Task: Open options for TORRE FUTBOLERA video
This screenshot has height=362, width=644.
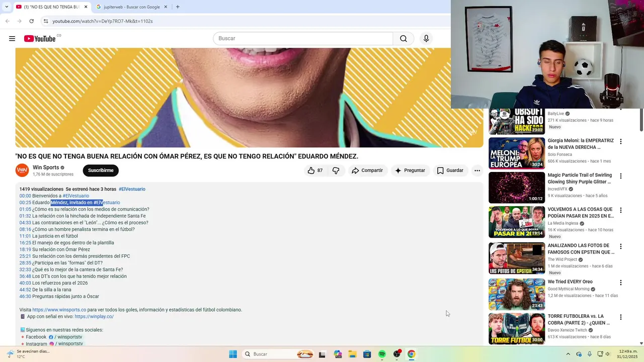Action: tap(620, 317)
